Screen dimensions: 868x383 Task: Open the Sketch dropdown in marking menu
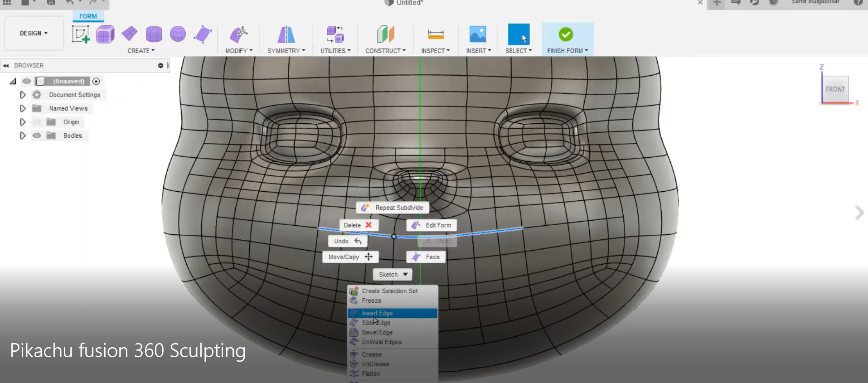tap(393, 275)
